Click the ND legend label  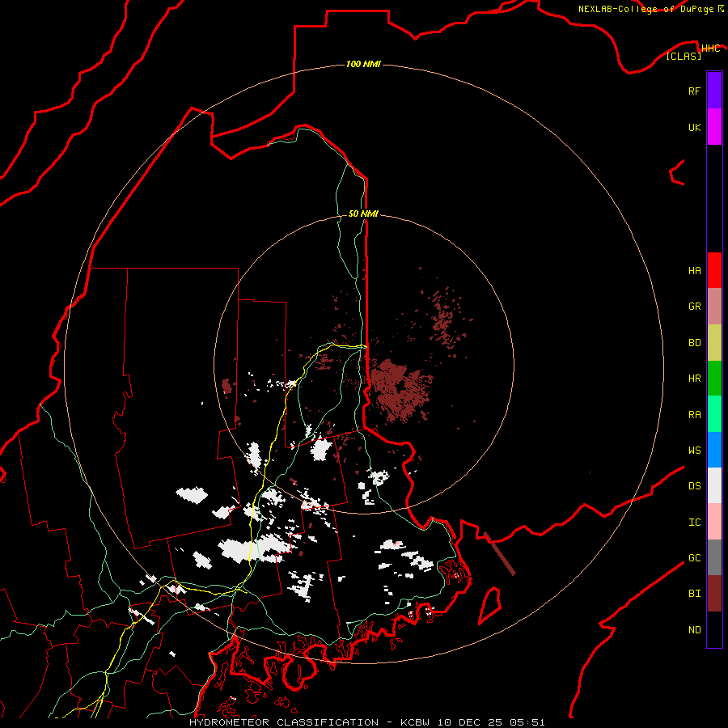click(694, 630)
